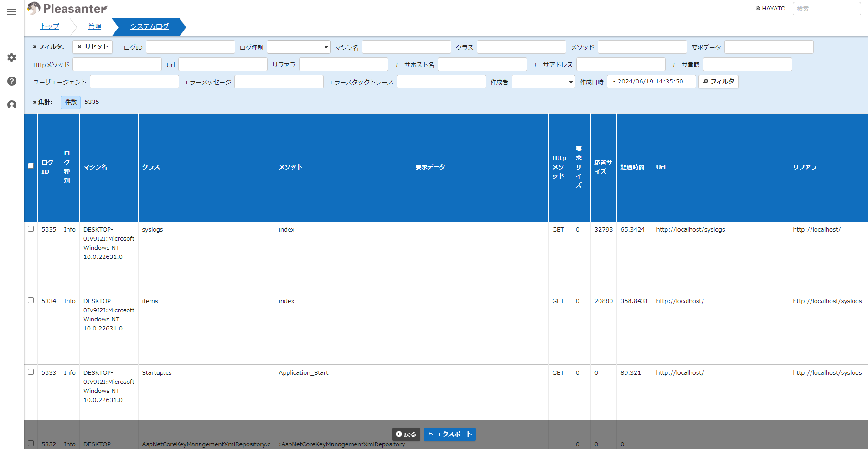Open the ログ種別 dropdown
Viewport: 868px width, 449px height.
pos(299,47)
